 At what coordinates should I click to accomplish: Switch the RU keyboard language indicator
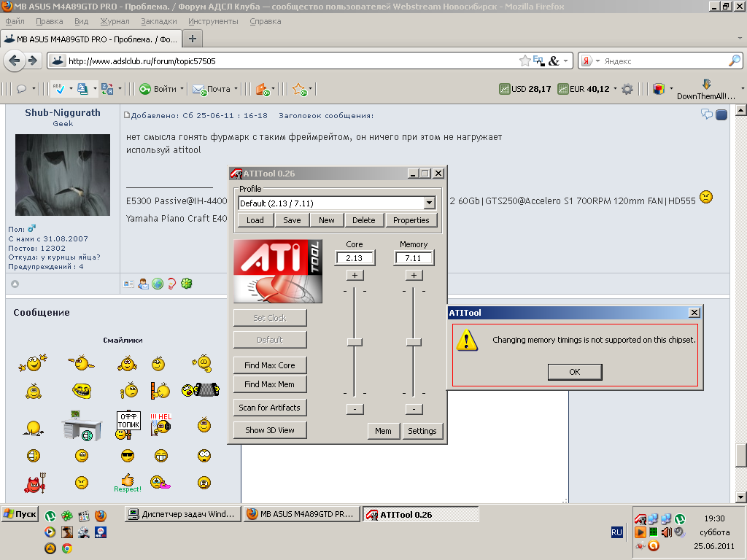click(x=616, y=532)
